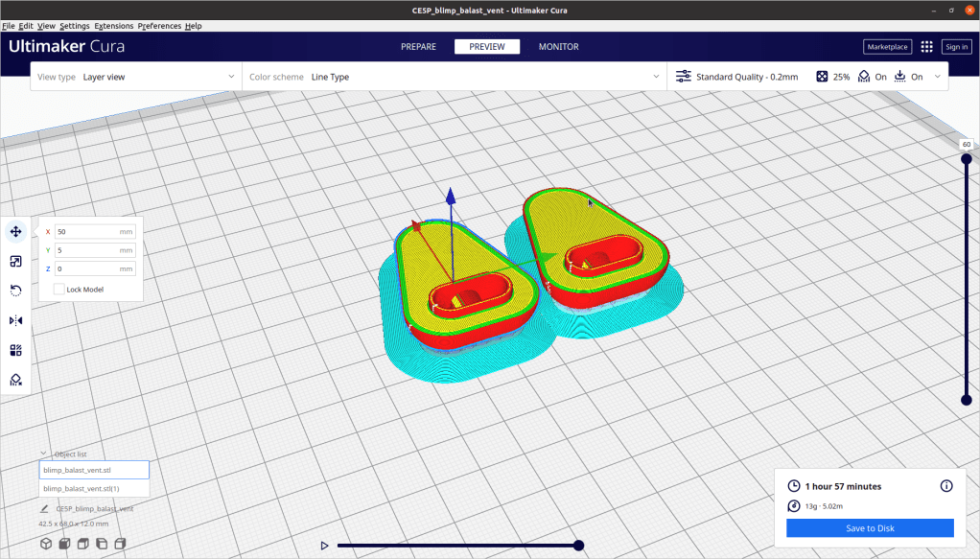Select the Mirror tool
980x559 pixels.
coord(15,320)
